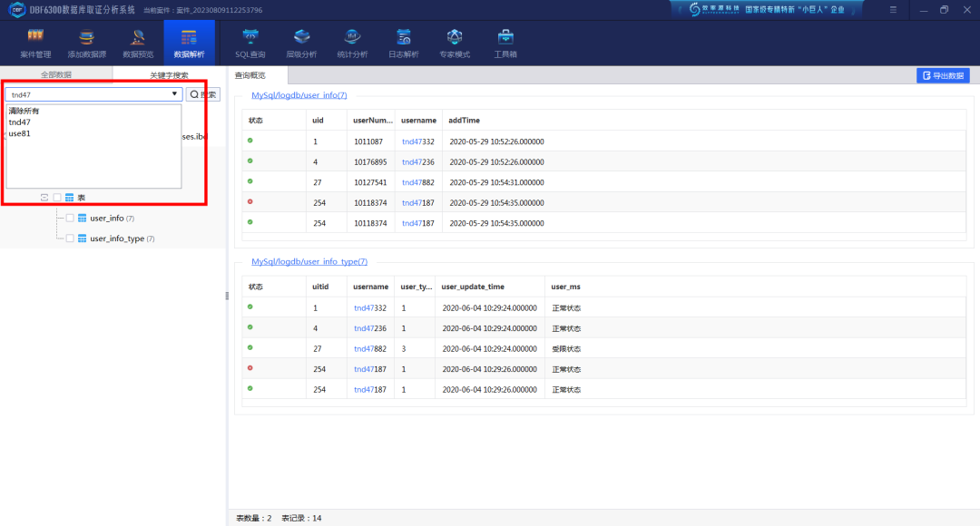Click 受限状态 cell in user_info_type table
The image size is (980, 526).
tap(566, 349)
